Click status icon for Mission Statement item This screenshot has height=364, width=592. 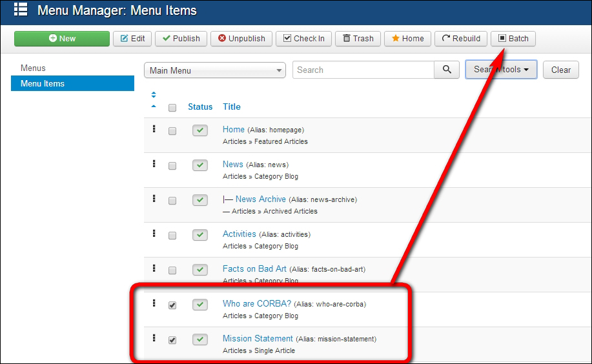[200, 339]
